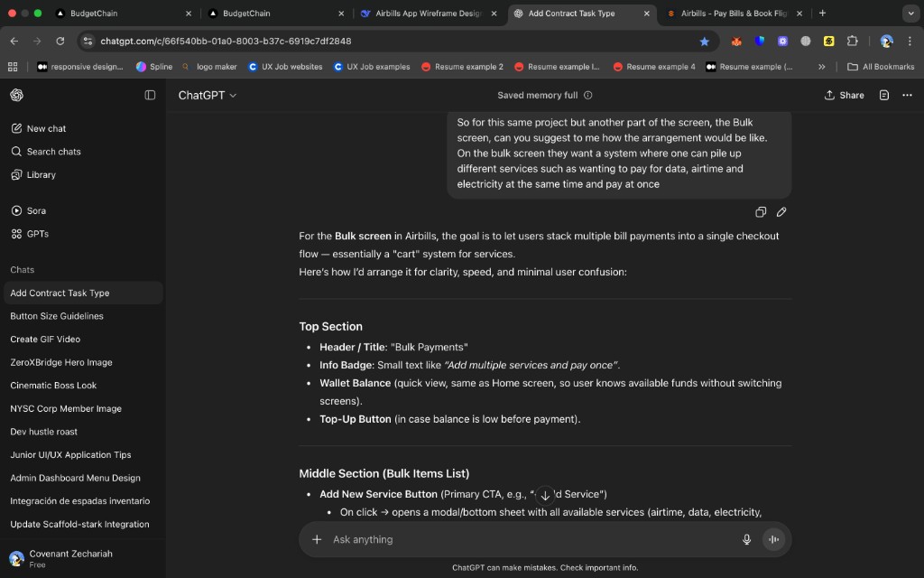Click the blue shield extension icon
The height and width of the screenshot is (578, 924).
tap(760, 41)
